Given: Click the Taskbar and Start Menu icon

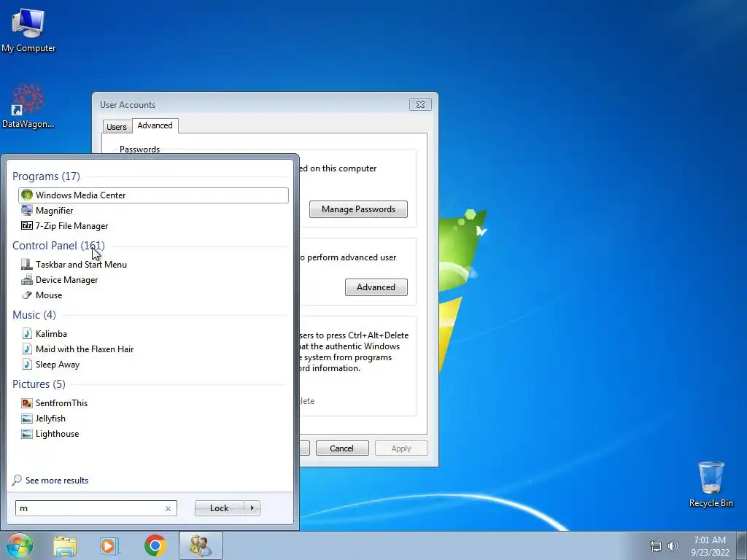Looking at the screenshot, I should [x=27, y=264].
